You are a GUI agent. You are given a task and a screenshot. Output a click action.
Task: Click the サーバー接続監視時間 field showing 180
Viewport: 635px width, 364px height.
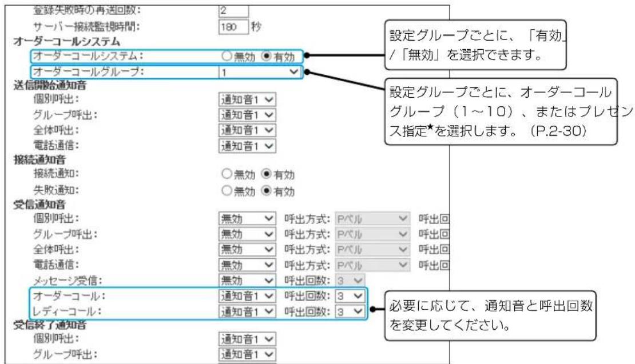point(233,27)
